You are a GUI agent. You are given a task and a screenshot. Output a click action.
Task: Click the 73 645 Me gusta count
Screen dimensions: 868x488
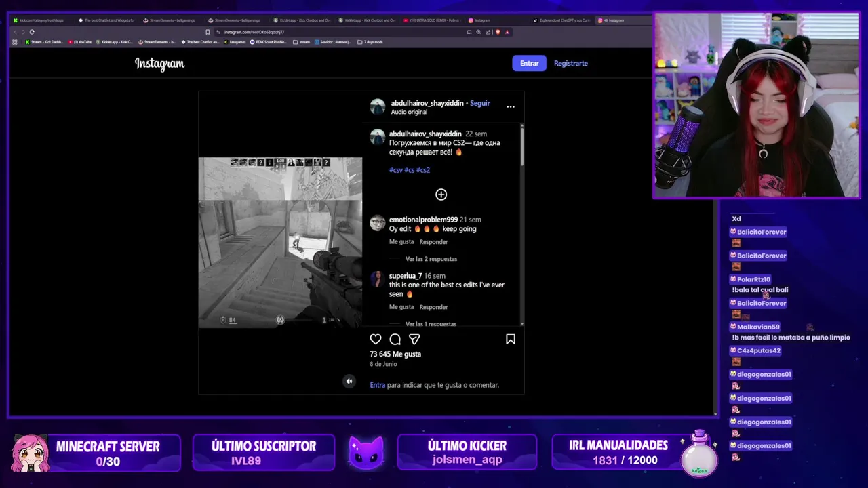pos(395,354)
